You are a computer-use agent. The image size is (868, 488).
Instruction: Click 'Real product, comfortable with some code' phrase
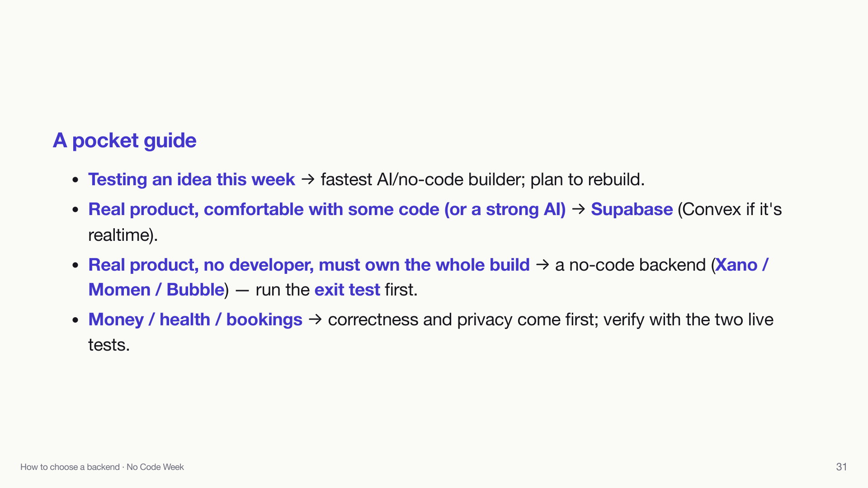264,209
